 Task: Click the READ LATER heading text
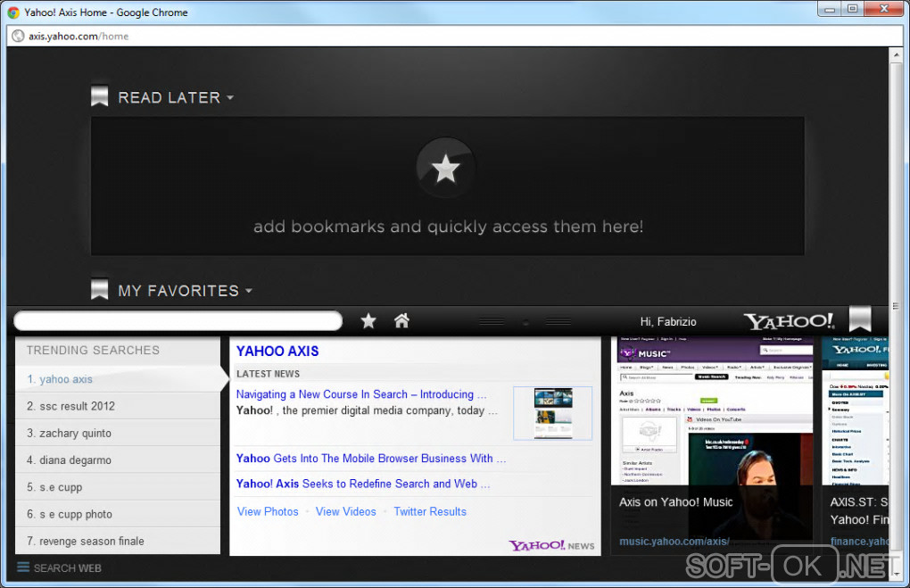(169, 97)
